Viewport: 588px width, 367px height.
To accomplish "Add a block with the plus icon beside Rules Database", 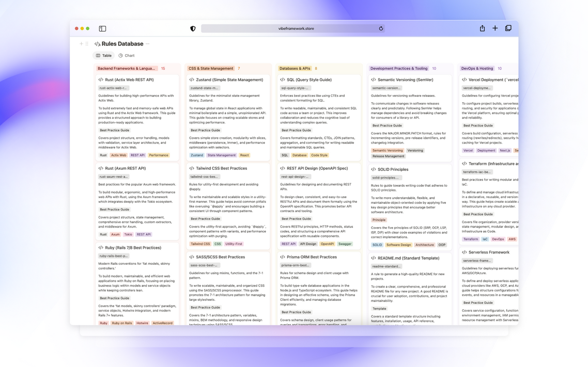I will (81, 44).
